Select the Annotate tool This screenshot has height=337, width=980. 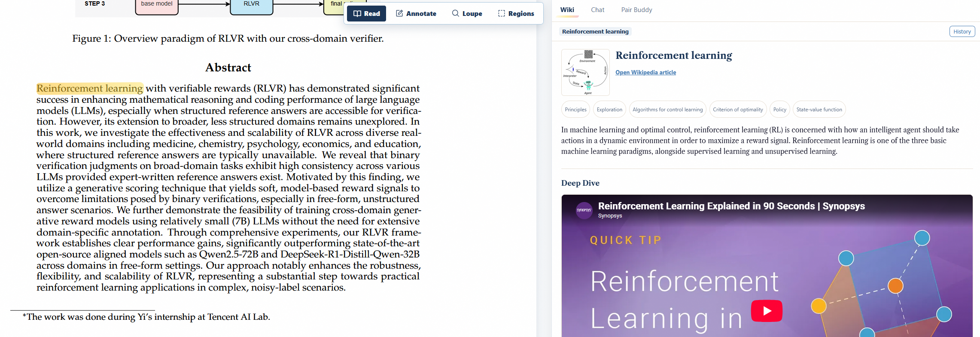point(416,14)
